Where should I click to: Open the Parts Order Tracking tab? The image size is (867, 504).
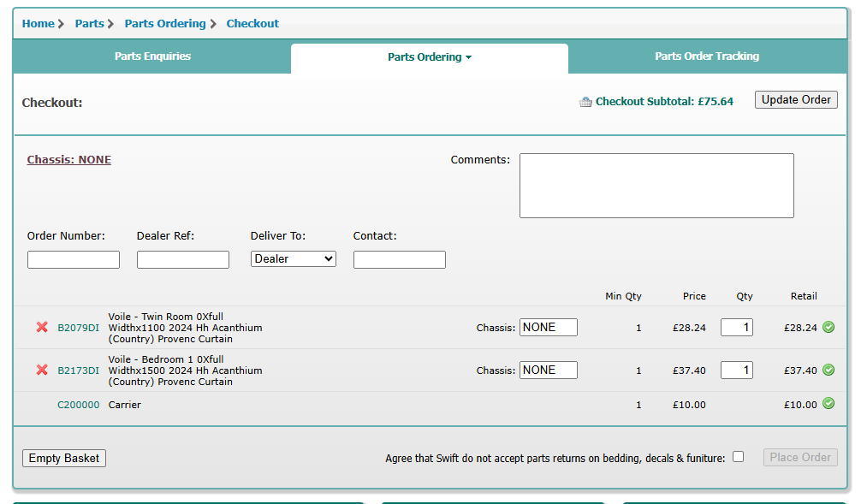(x=707, y=56)
